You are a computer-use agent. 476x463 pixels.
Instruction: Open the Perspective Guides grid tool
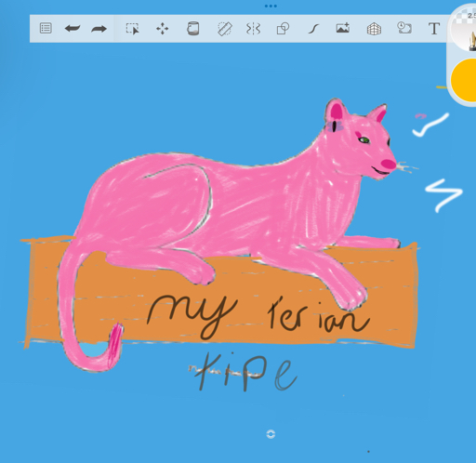374,29
